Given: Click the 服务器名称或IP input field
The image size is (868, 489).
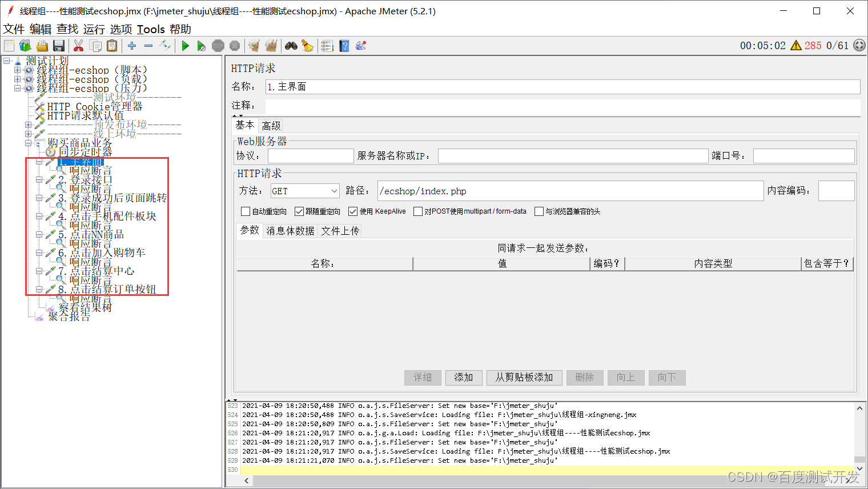Looking at the screenshot, I should pos(573,156).
